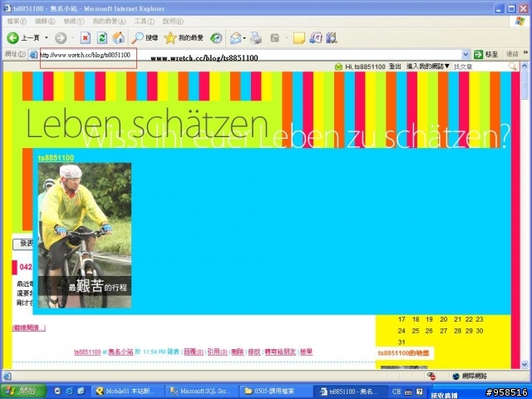Image resolution: width=532 pixels, height=399 pixels.
Task: Open the 編輯(E) menu
Action: tap(45, 21)
